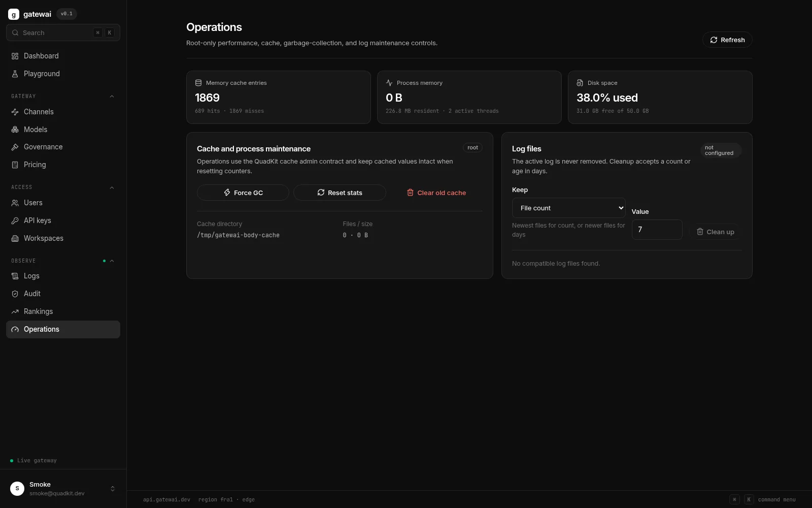This screenshot has height=508, width=812.
Task: Click the Reset stats button
Action: 340,193
